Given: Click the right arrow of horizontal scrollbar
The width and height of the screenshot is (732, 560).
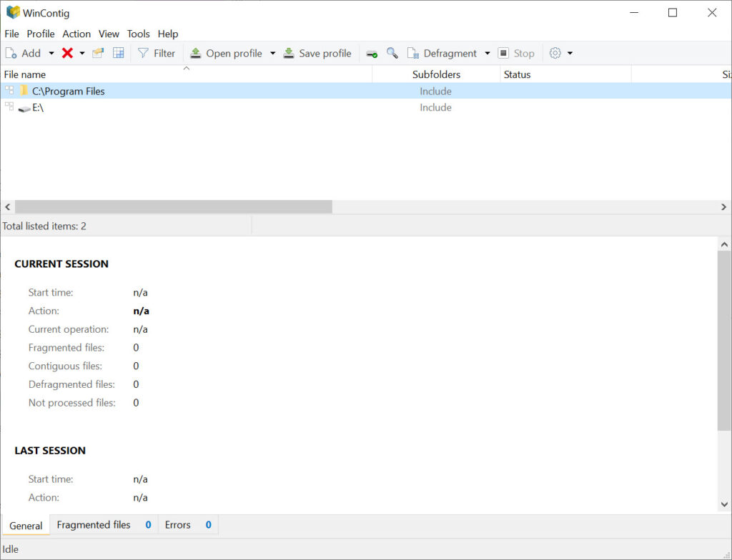Looking at the screenshot, I should 723,206.
